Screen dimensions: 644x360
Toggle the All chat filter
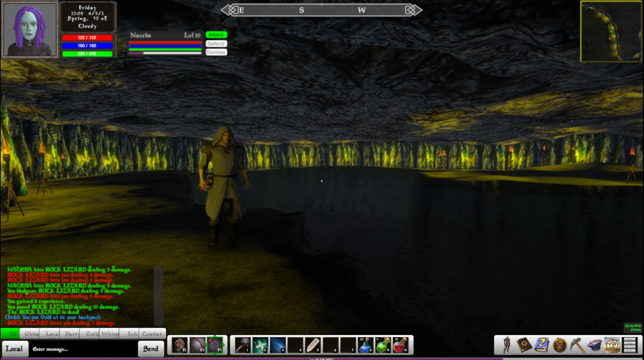pos(13,334)
